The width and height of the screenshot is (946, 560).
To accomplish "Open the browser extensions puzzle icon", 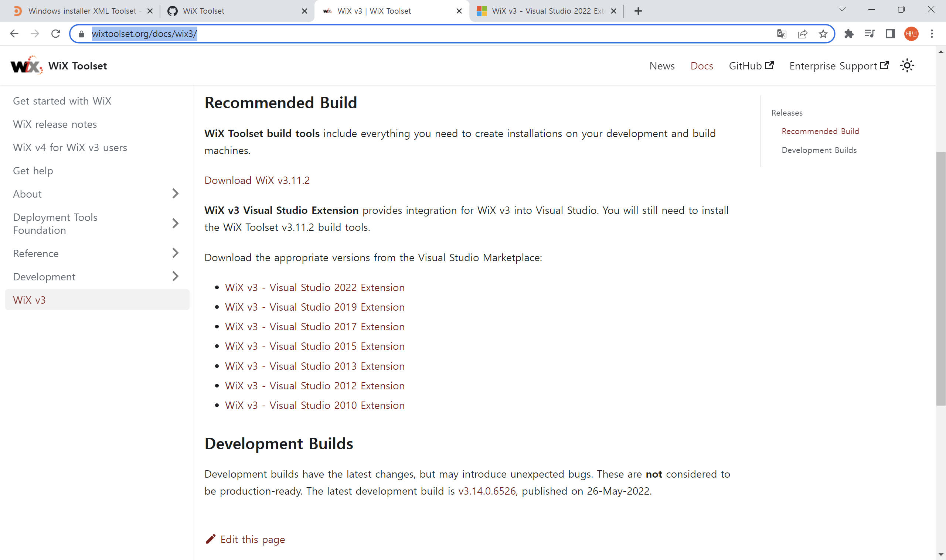I will (849, 34).
